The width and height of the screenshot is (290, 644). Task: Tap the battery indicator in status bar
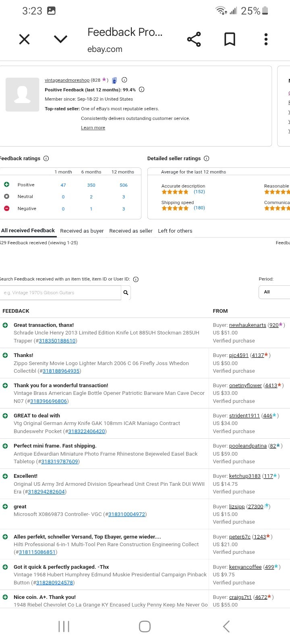coord(265,11)
